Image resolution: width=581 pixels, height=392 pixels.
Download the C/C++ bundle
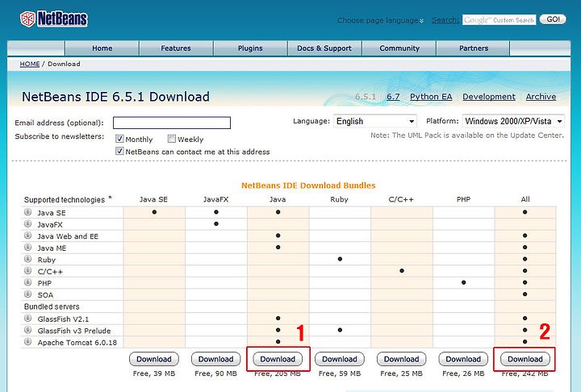(401, 359)
